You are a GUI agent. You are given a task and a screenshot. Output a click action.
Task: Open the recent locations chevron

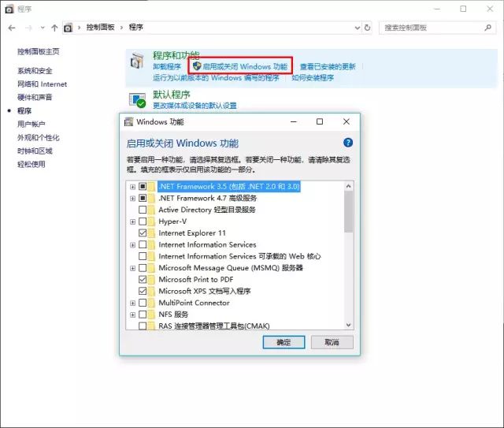[x=43, y=28]
